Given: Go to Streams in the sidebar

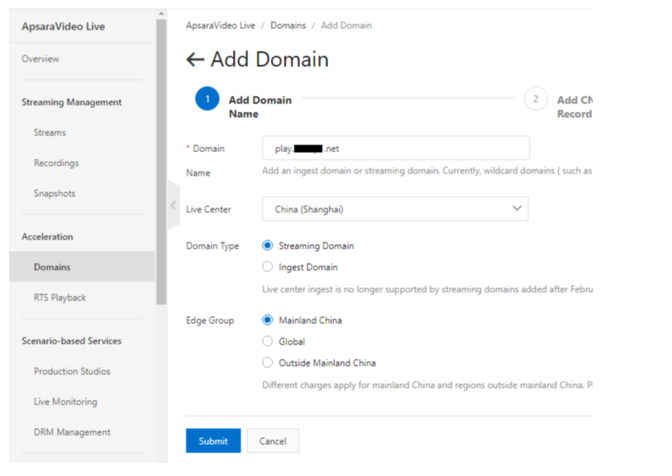Looking at the screenshot, I should (x=50, y=133).
